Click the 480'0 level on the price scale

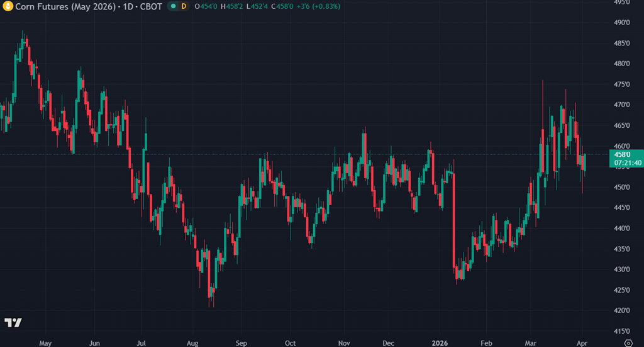(x=623, y=64)
